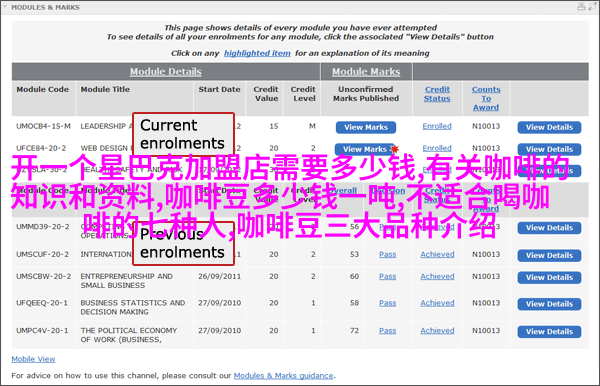View Marks for UMOCB4-15-M Leadership module
Viewport: 600px width, 386px height.
(366, 127)
